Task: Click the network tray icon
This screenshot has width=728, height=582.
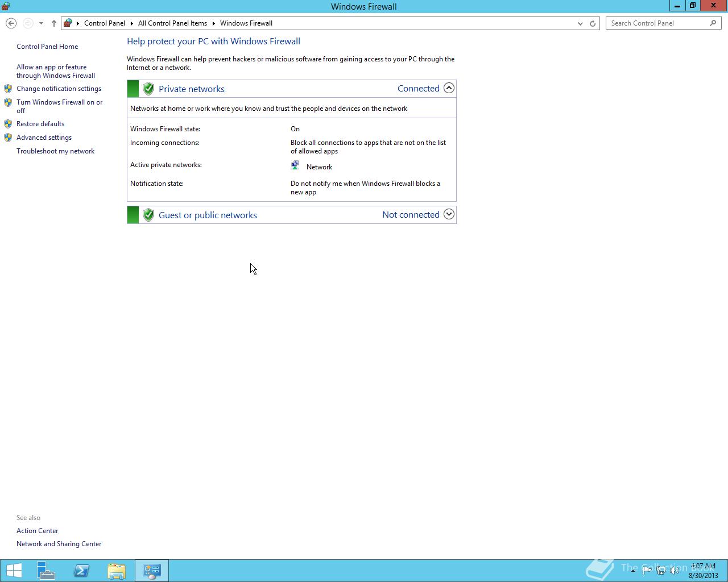Action: coord(661,571)
